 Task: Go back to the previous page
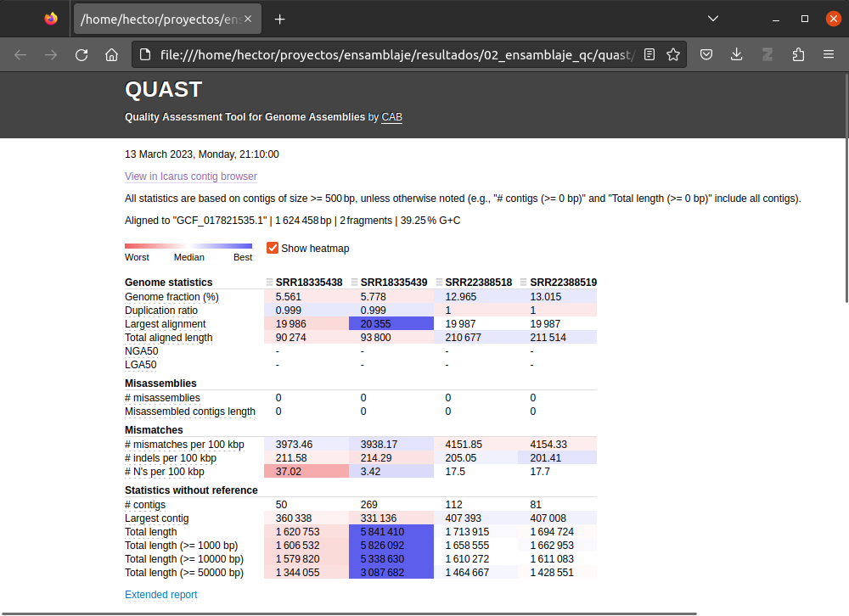click(x=20, y=54)
